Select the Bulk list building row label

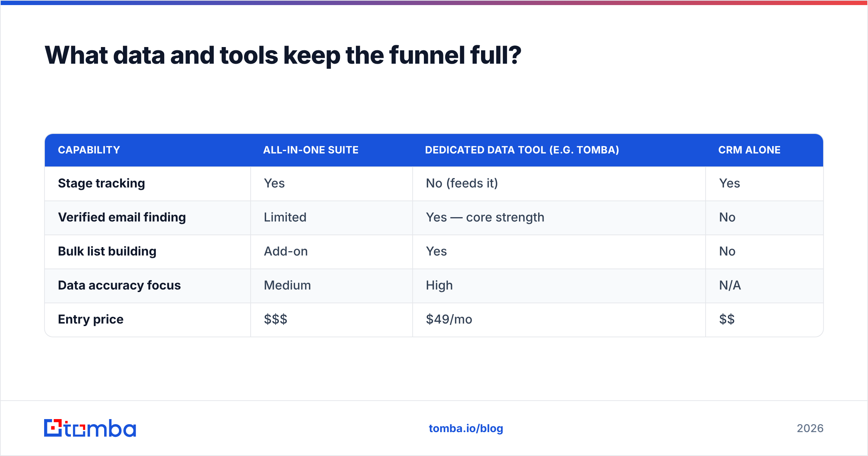point(107,251)
